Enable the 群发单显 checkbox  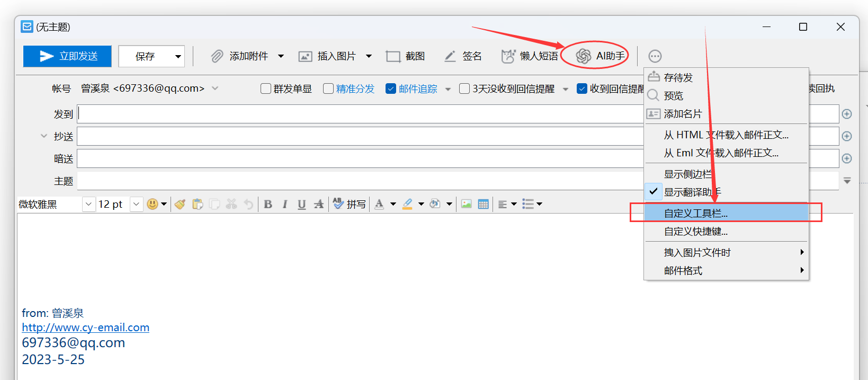(266, 89)
